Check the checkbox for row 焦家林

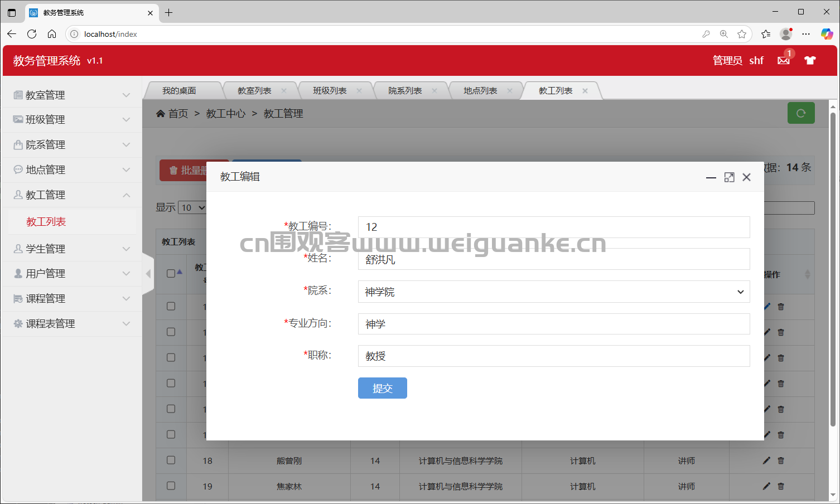pos(171,486)
